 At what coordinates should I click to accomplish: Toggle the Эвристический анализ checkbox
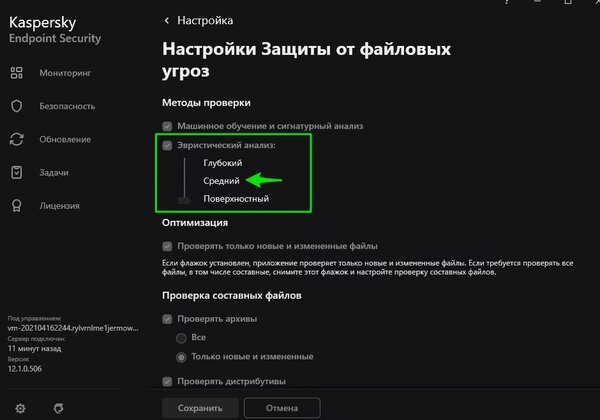coord(167,145)
